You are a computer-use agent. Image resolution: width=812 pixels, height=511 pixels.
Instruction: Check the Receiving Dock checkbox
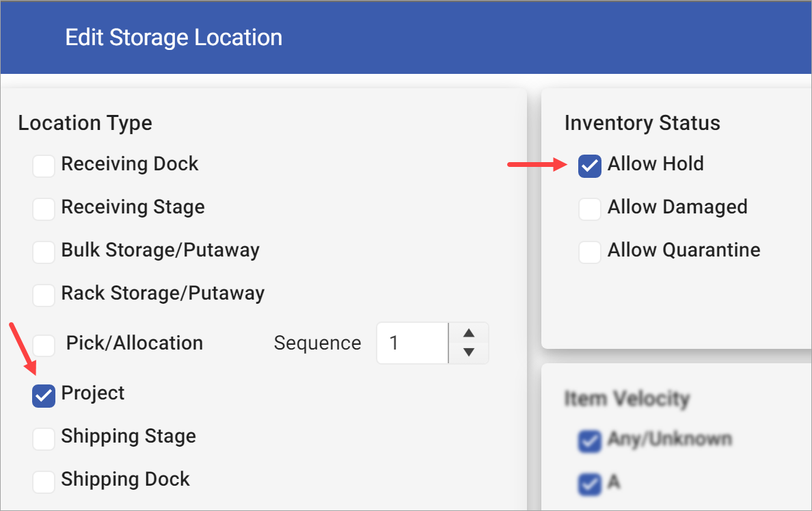[x=43, y=166]
